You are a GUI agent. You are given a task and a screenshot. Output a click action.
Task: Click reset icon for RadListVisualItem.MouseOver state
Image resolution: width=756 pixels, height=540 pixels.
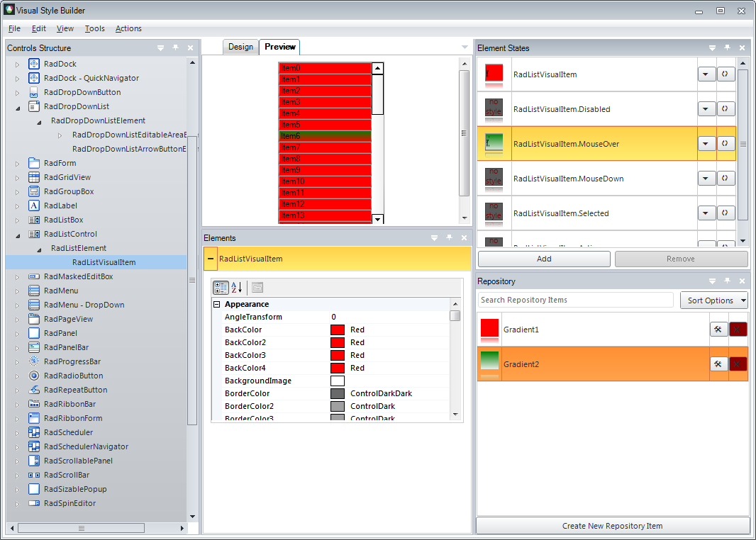point(725,144)
